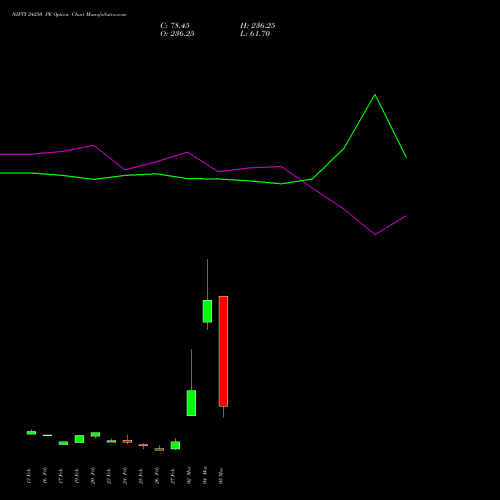Click the open value O: 236.25
Image resolution: width=500 pixels, height=500 pixels.
177,34
